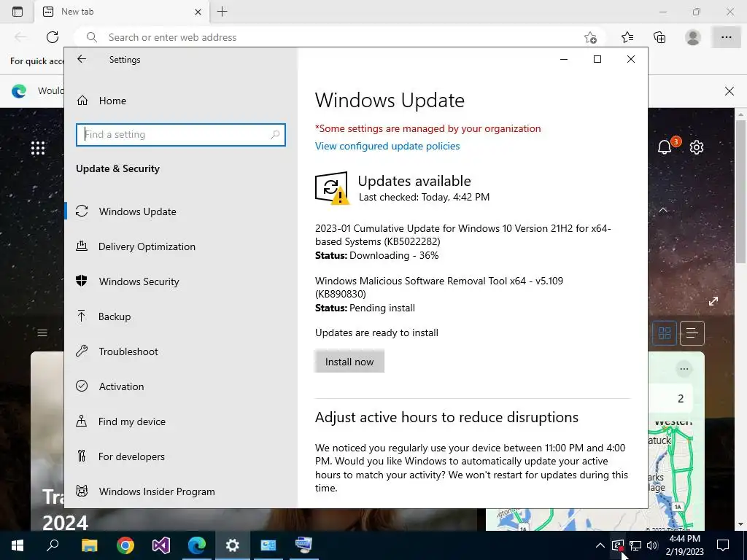Image resolution: width=747 pixels, height=560 pixels.
Task: Open File Explorer from taskbar
Action: [x=89, y=545]
